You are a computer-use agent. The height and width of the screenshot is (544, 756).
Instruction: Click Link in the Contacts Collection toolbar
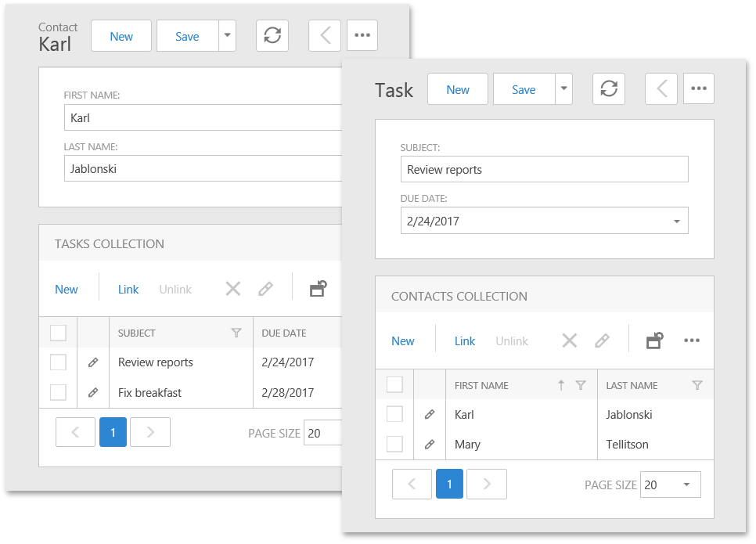pyautogui.click(x=465, y=341)
